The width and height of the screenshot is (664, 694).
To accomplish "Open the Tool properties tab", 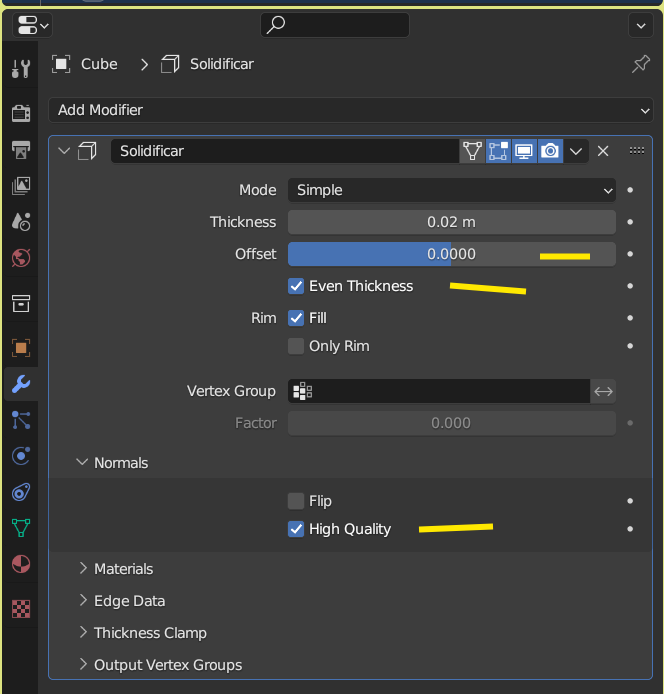I will (21, 69).
